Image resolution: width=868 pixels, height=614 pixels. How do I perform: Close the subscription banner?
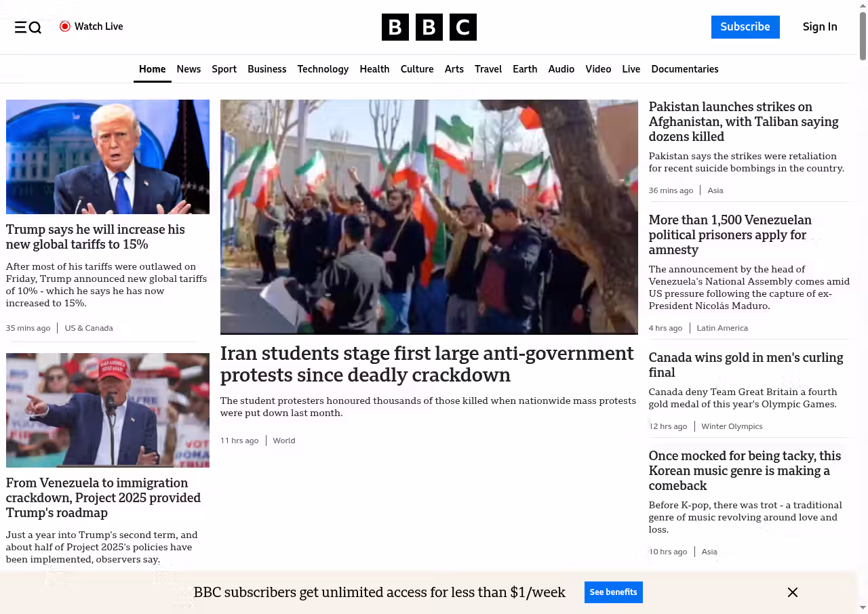(792, 592)
